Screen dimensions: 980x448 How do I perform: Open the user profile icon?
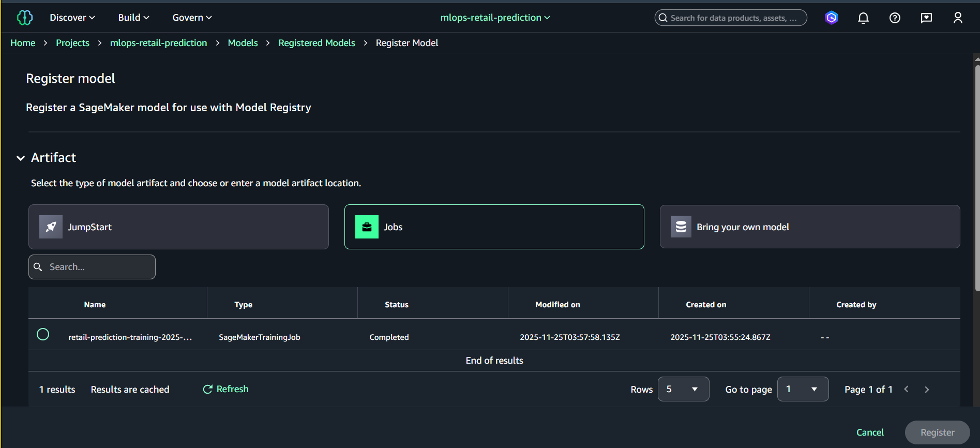pyautogui.click(x=958, y=18)
